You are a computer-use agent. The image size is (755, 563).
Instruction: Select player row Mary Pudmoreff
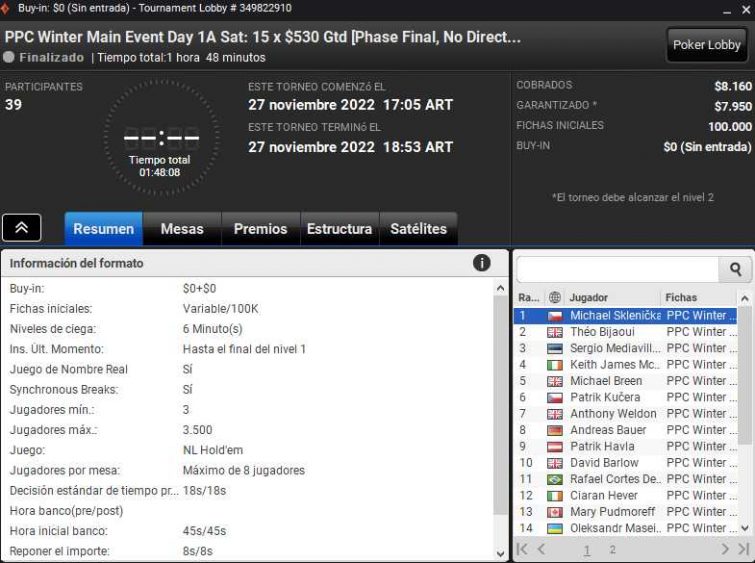click(x=626, y=512)
